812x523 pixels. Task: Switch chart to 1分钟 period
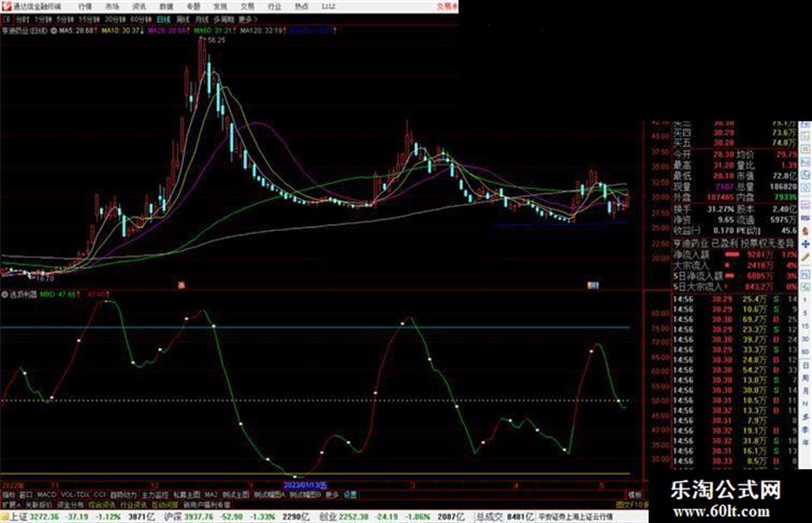tap(43, 20)
